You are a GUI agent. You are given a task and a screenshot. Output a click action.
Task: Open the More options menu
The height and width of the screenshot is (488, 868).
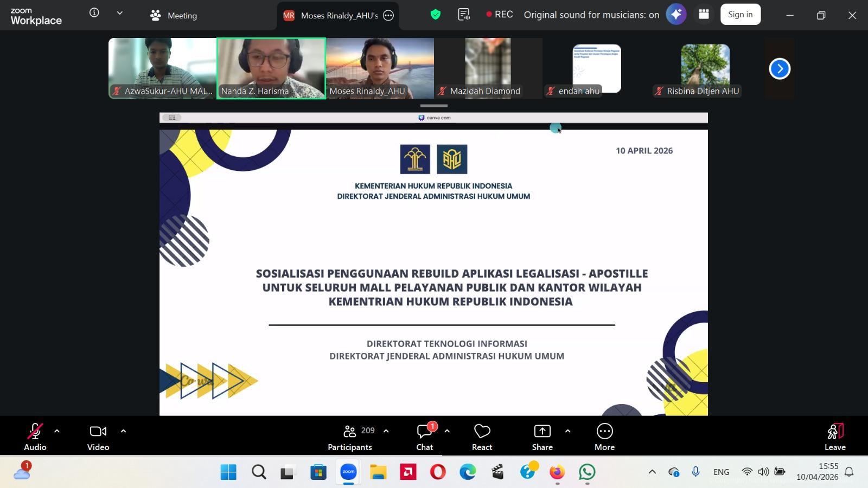pos(604,437)
